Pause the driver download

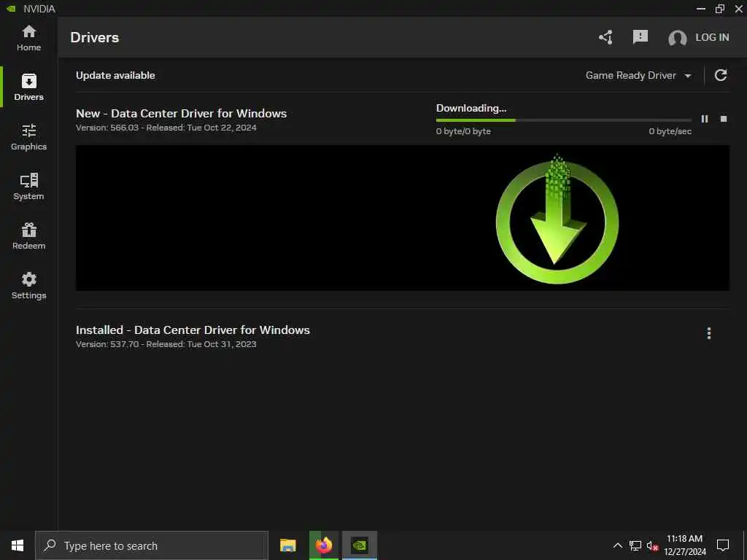(x=704, y=119)
